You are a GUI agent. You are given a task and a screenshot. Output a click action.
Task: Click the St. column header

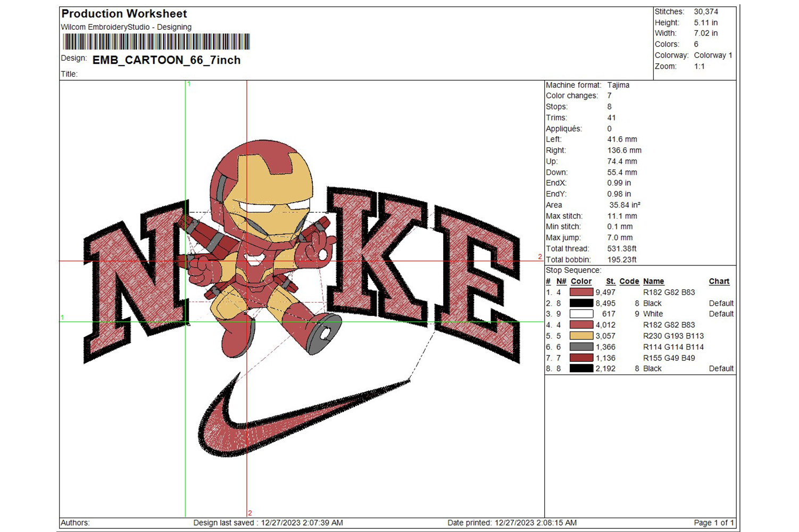click(x=610, y=281)
